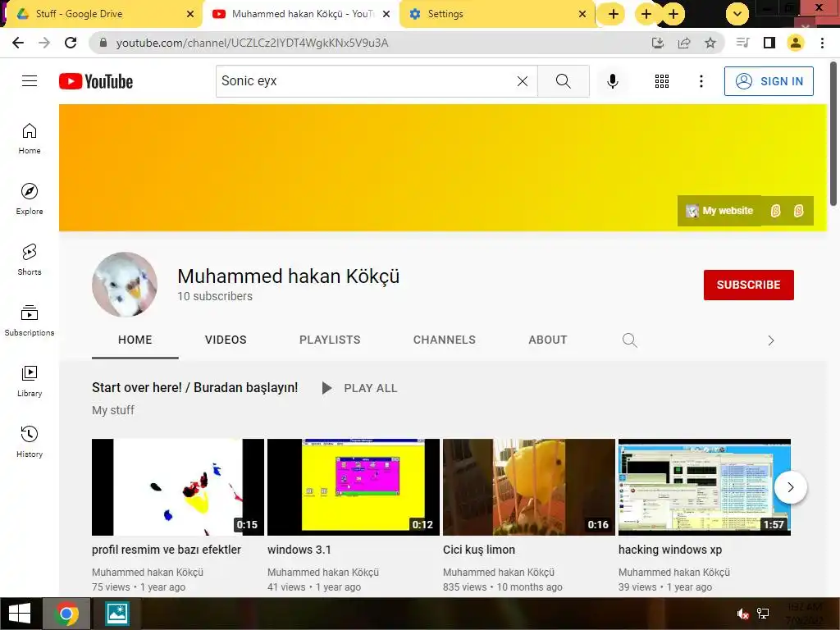Click the page vertical scrollbar
This screenshot has height=630, width=840.
click(x=833, y=133)
